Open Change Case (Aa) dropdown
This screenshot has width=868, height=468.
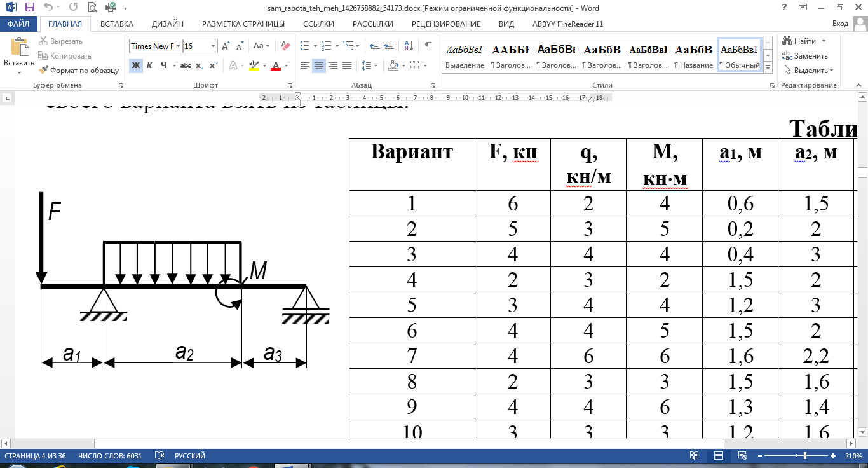pyautogui.click(x=262, y=46)
